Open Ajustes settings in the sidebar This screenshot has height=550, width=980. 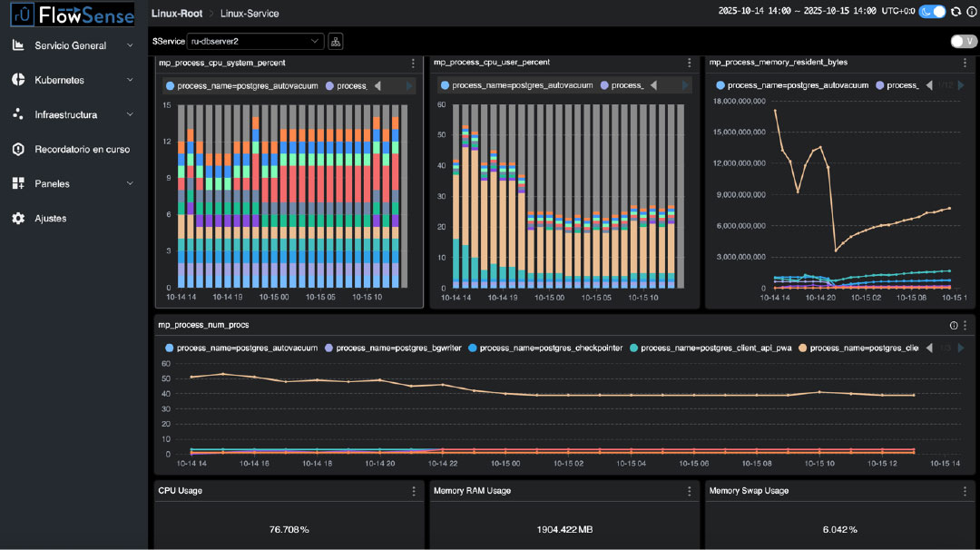point(50,218)
